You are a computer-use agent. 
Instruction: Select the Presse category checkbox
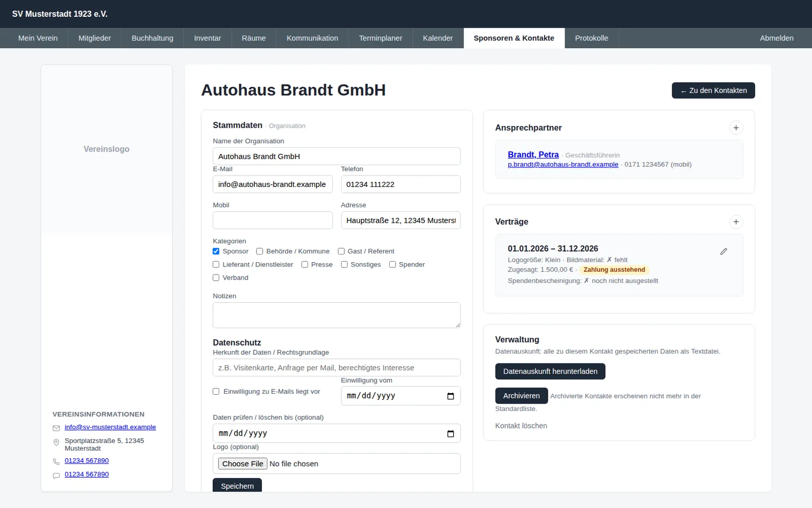[305, 264]
